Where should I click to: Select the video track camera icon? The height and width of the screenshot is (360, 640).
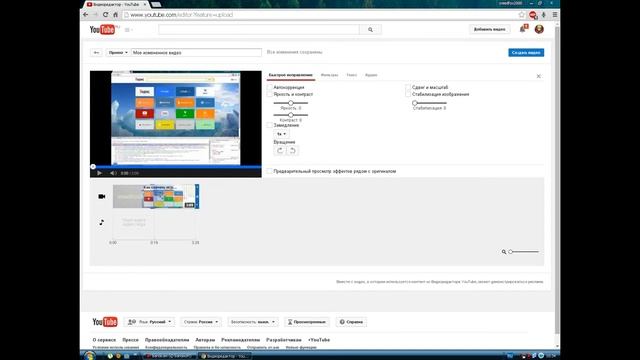[102, 196]
